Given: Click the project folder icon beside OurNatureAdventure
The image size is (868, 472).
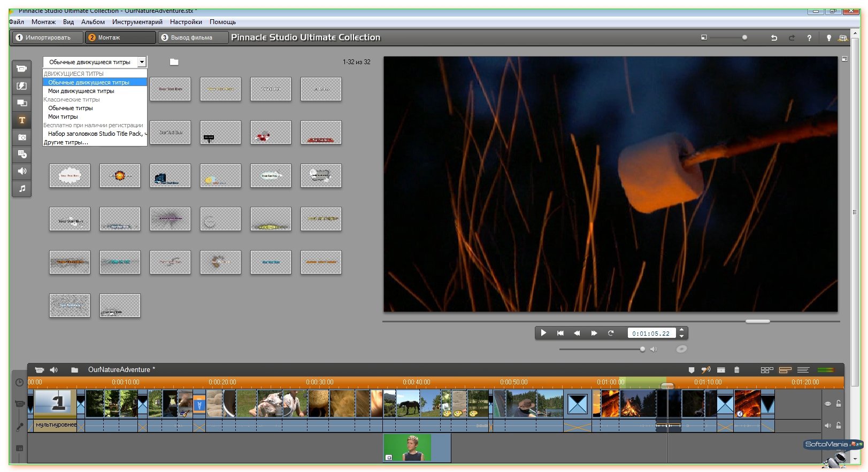Looking at the screenshot, I should click(74, 370).
